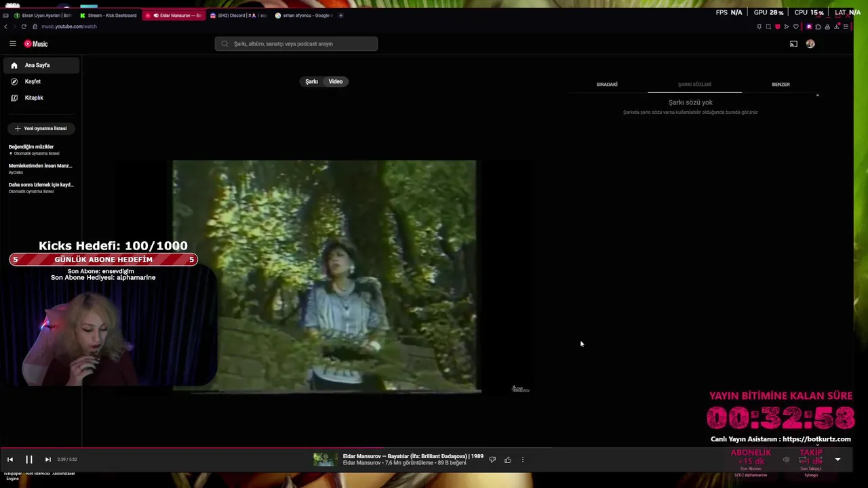Pause the current song
868x488 pixels.
pos(29,460)
